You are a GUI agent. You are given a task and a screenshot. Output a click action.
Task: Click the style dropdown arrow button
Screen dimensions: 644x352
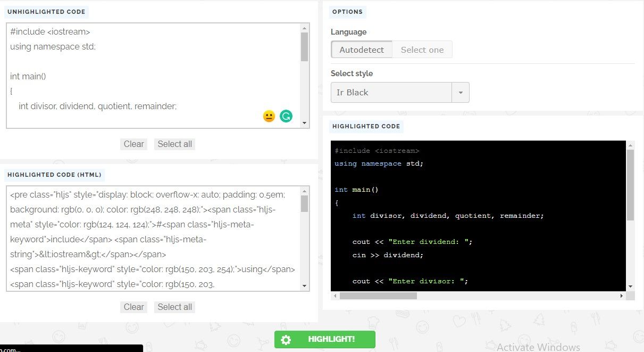[461, 92]
